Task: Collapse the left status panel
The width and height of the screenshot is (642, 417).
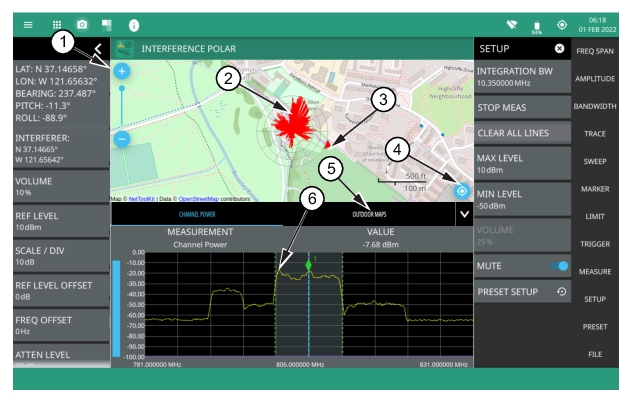Action: (x=99, y=48)
